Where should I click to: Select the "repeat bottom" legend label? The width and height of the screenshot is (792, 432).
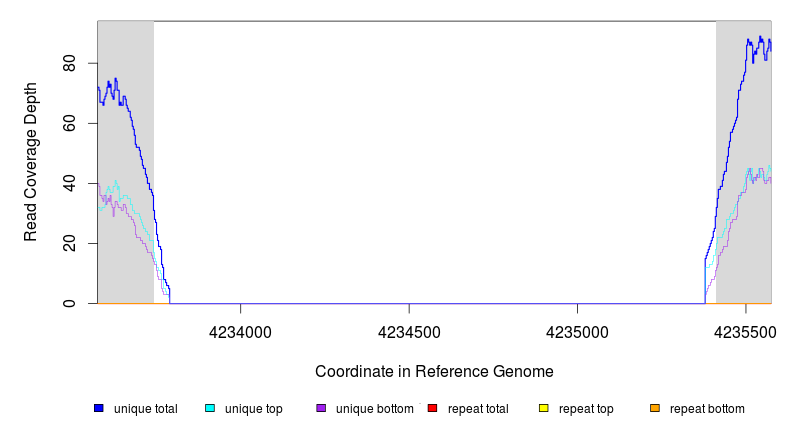pyautogui.click(x=707, y=409)
